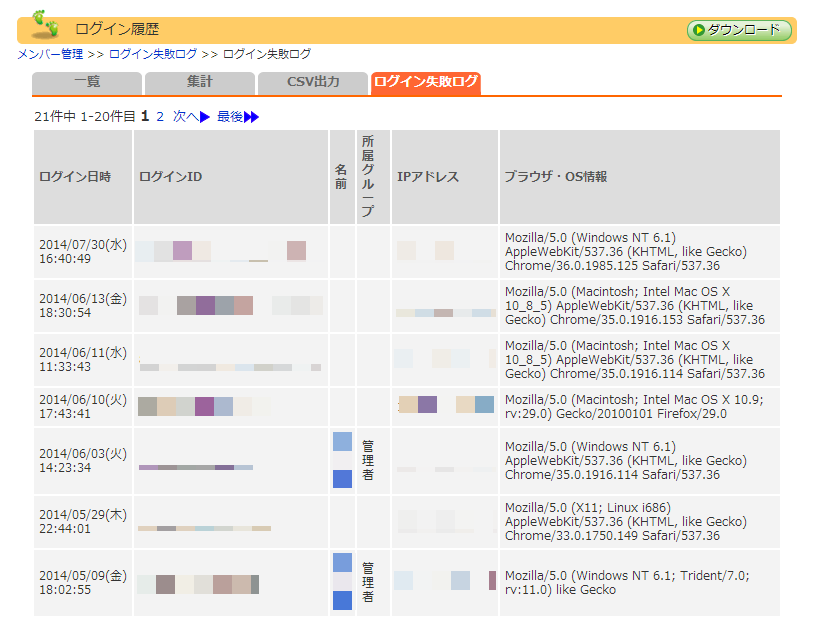The image size is (816, 618).
Task: Click the ブラウザ・OS情報 column header
Action: (640, 177)
